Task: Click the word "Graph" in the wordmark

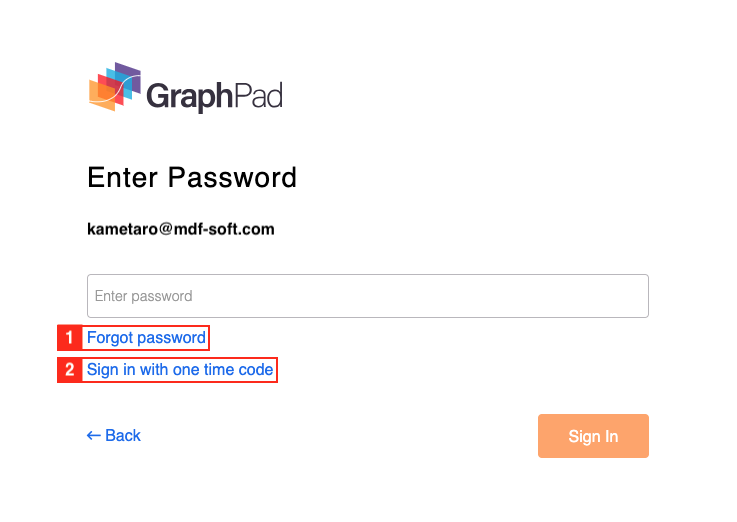Action: (x=190, y=96)
